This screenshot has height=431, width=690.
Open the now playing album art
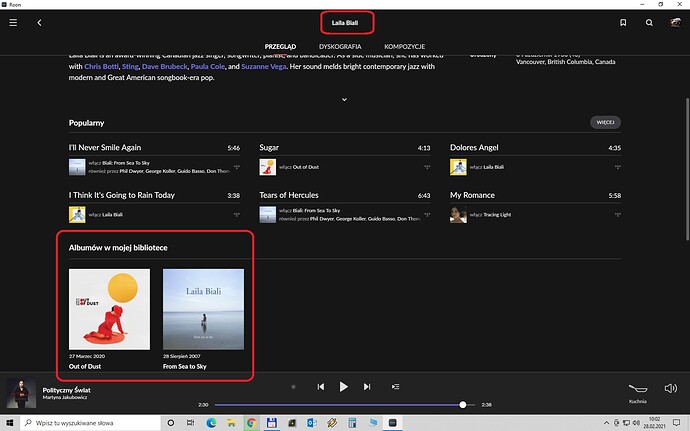click(21, 393)
